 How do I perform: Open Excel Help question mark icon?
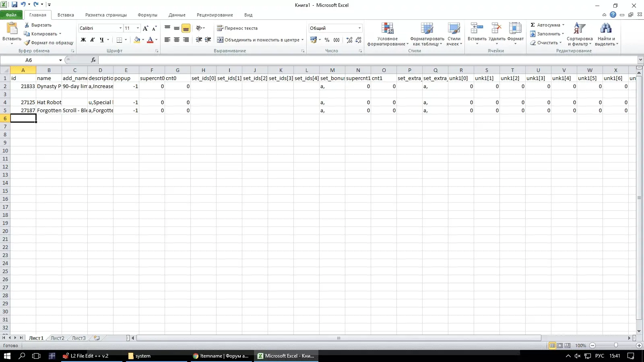point(613,14)
